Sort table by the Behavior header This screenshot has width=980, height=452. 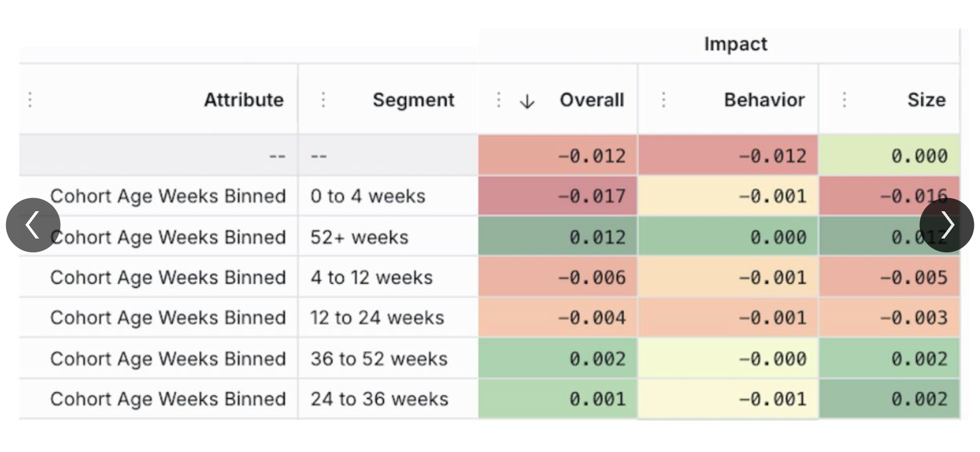pos(764,100)
